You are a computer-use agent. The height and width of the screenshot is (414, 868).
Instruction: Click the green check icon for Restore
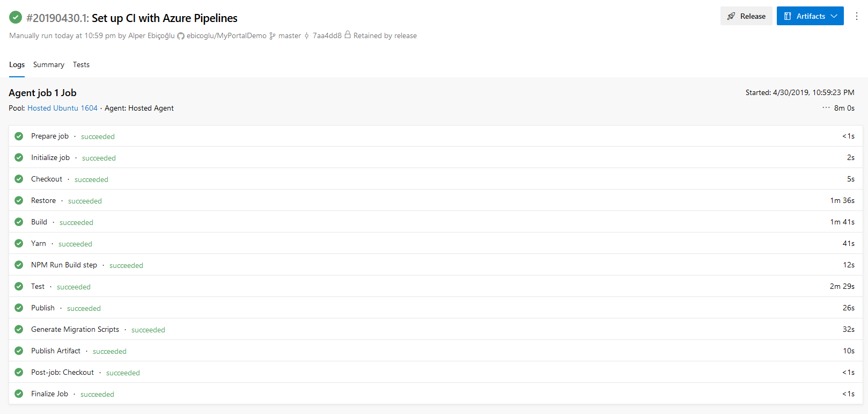[19, 200]
